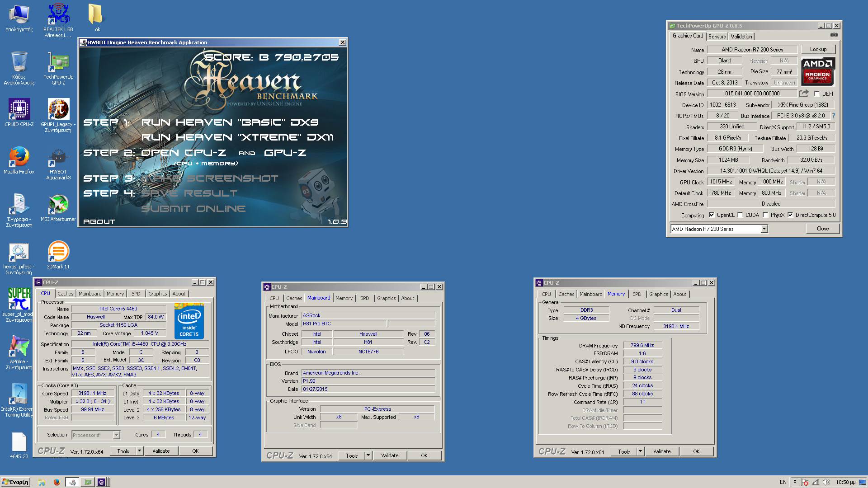Screen dimensions: 868x488
Task: Launch hexus_pifast shortcut
Action: click(x=19, y=258)
